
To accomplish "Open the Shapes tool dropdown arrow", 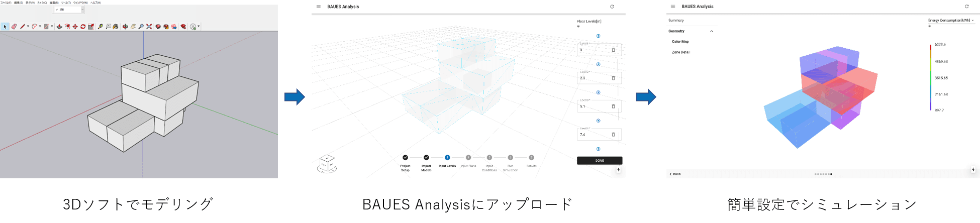I will tap(52, 27).
